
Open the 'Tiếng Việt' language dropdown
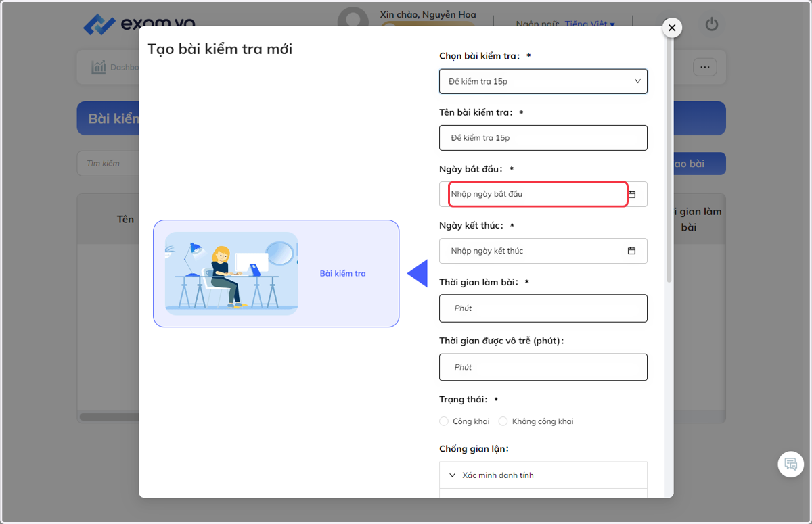click(589, 24)
